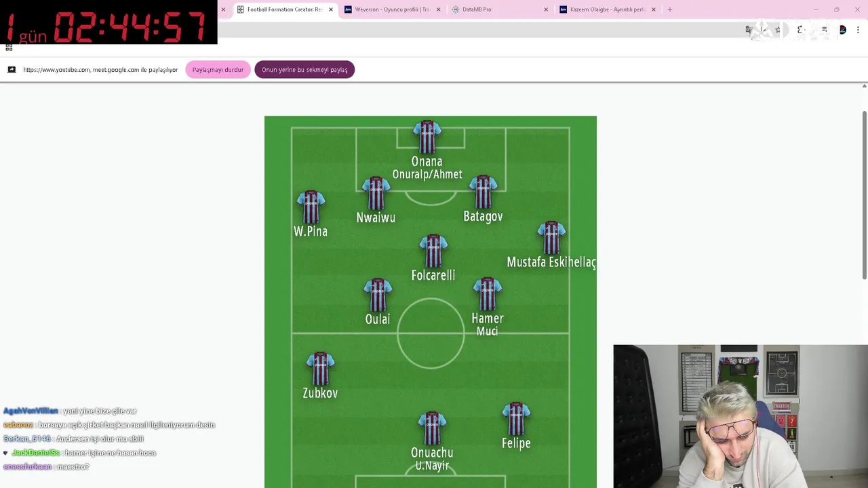Select Nwaiwu's jersey icon
868x488 pixels.
tap(376, 194)
